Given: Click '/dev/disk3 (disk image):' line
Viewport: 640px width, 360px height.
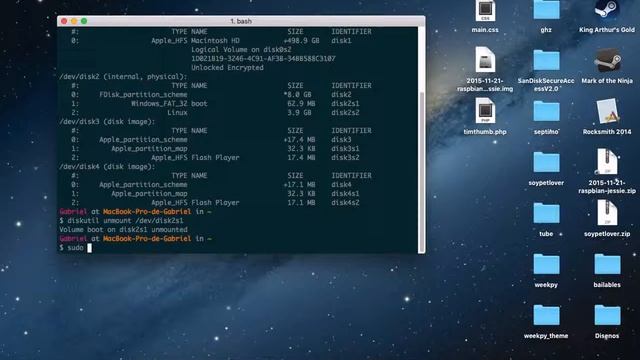Looking at the screenshot, I should (x=107, y=122).
